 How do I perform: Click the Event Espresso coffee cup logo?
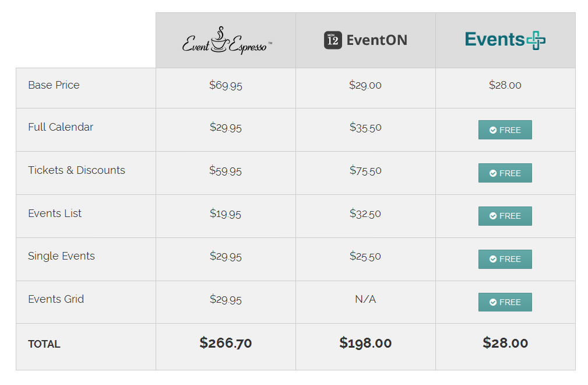[226, 40]
